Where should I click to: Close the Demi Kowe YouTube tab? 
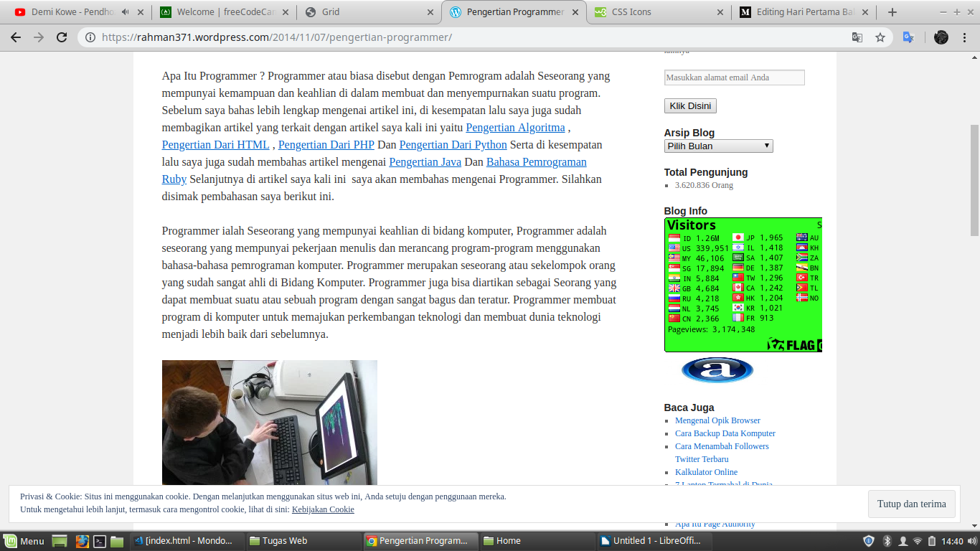click(139, 12)
